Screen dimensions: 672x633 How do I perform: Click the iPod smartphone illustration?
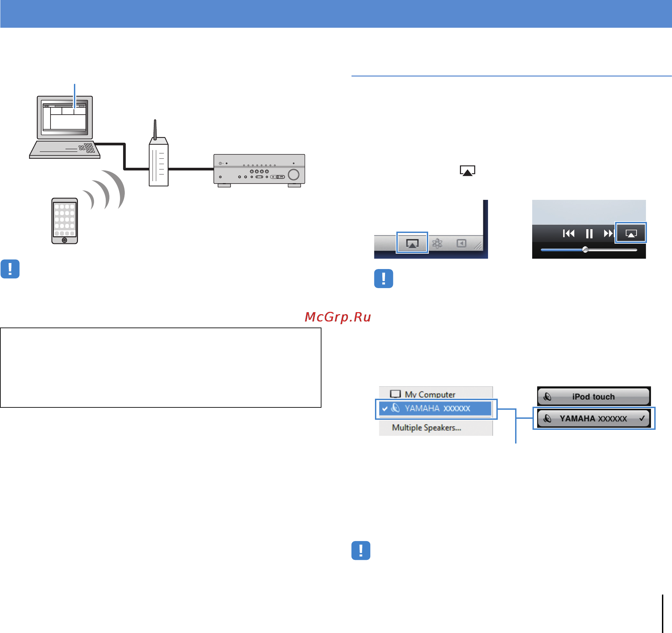point(65,221)
